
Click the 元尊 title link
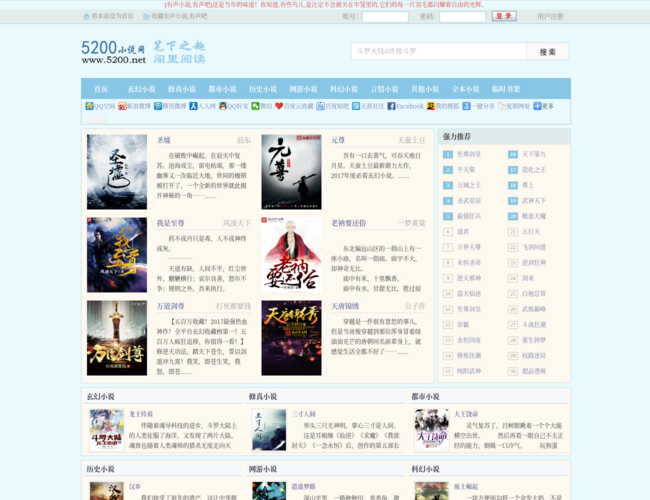[x=338, y=140]
